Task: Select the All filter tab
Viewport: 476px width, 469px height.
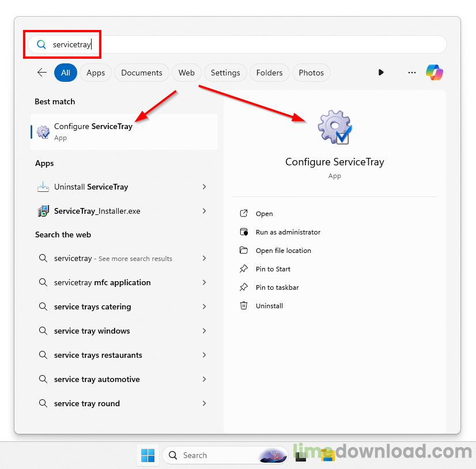Action: [x=66, y=73]
